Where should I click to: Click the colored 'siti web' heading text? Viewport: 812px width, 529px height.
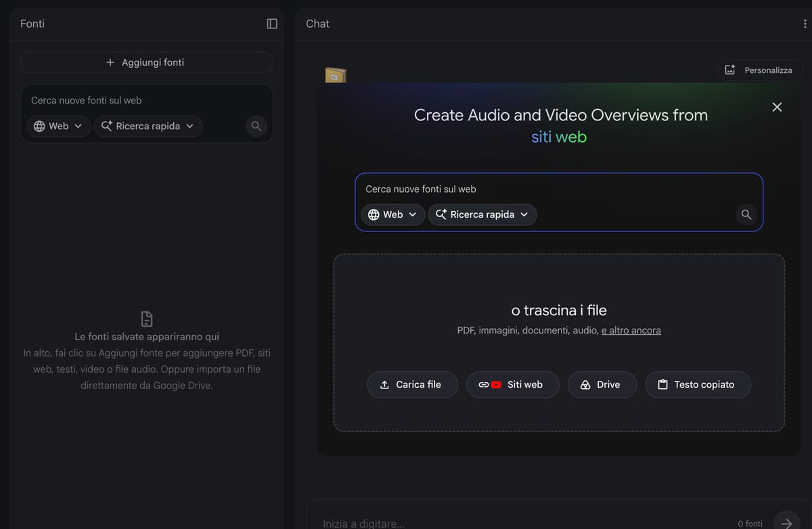tap(559, 137)
